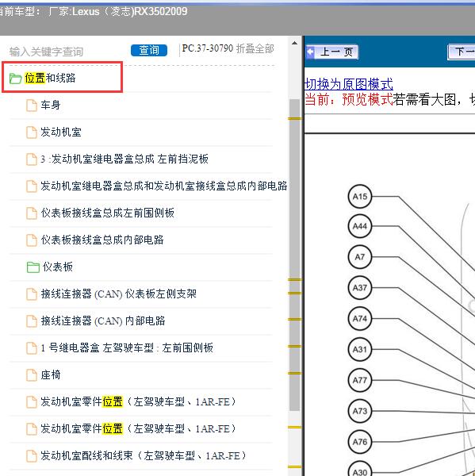This screenshot has width=475, height=476.
Task: Click the A44 connector circle
Action: [x=360, y=226]
